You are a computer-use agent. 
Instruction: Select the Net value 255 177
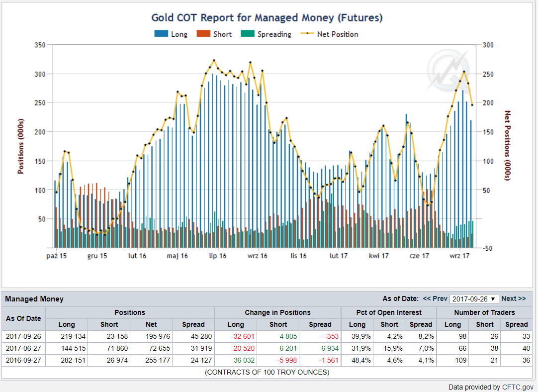(158, 361)
